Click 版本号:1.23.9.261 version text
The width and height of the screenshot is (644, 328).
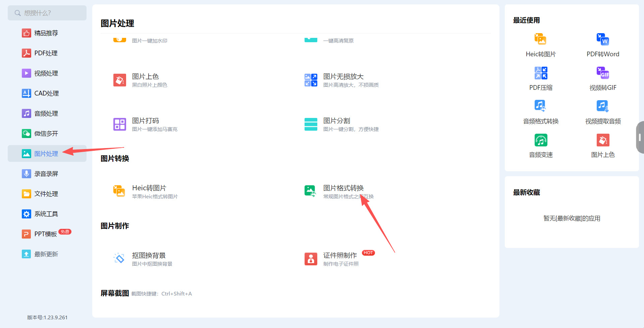click(x=47, y=317)
